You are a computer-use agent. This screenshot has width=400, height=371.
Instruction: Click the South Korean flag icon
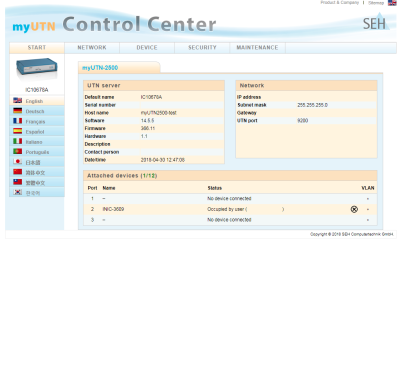[18, 192]
